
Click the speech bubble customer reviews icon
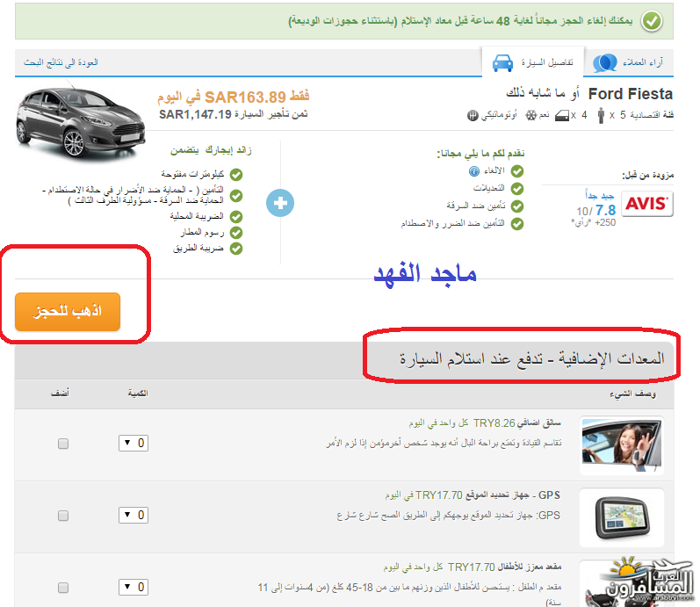tap(605, 63)
